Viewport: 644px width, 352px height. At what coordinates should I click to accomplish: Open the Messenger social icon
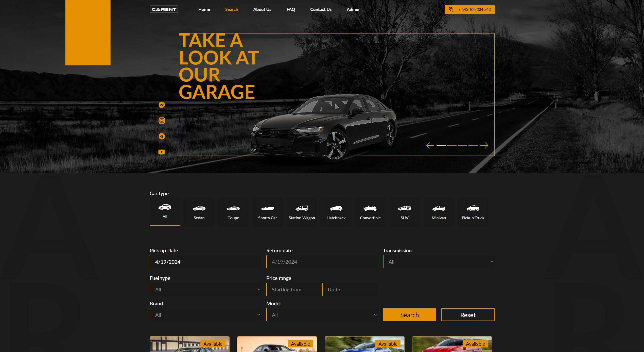[162, 105]
